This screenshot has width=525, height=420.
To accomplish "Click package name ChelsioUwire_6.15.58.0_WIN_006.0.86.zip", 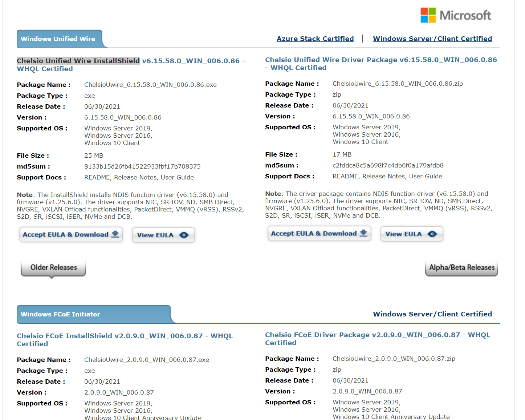I will (398, 84).
